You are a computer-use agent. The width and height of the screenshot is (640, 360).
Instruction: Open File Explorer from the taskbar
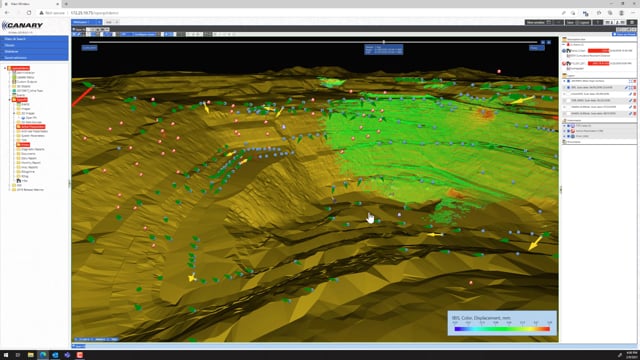(31, 355)
